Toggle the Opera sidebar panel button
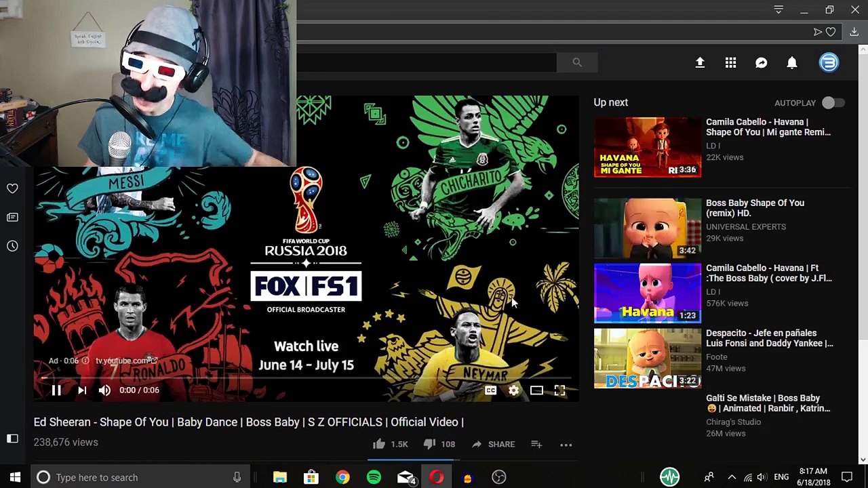This screenshot has width=868, height=488. 12,439
